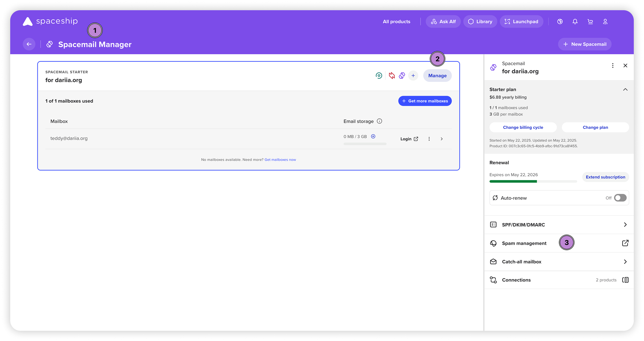Collapse the Starter plan section
The image size is (644, 341).
(x=625, y=89)
